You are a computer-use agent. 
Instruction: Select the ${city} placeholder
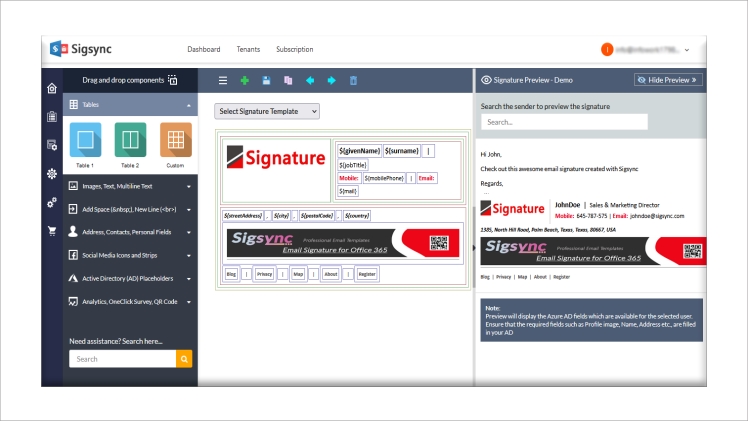[x=281, y=216]
